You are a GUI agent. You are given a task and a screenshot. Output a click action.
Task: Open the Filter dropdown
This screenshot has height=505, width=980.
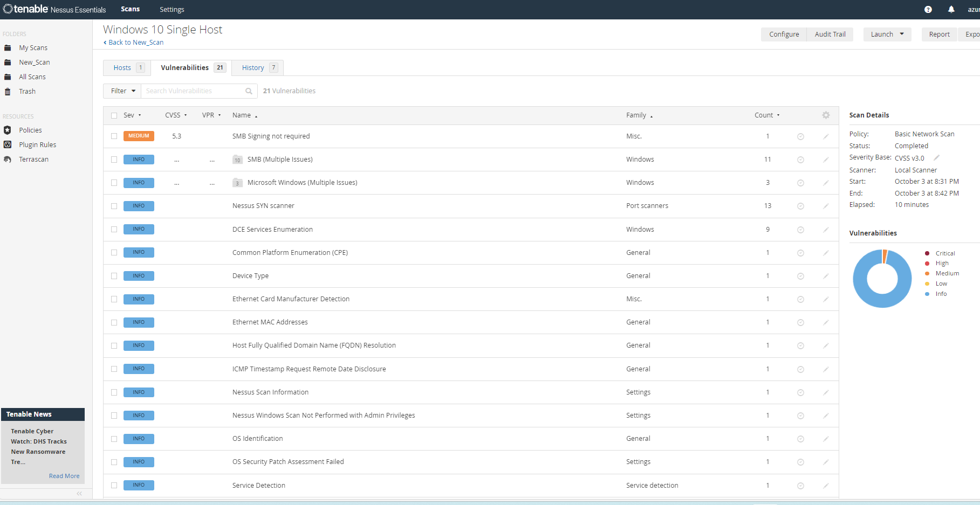point(122,91)
